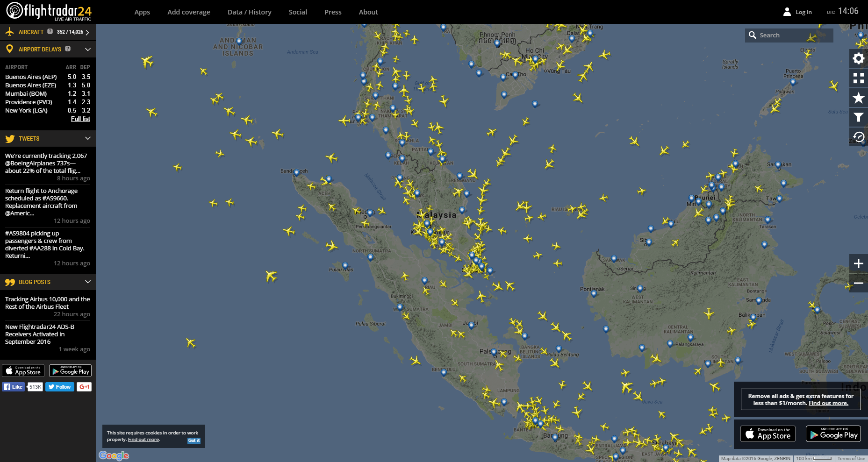Click the Twitter bird icon in Tweets header
The width and height of the screenshot is (868, 462).
[x=10, y=139]
